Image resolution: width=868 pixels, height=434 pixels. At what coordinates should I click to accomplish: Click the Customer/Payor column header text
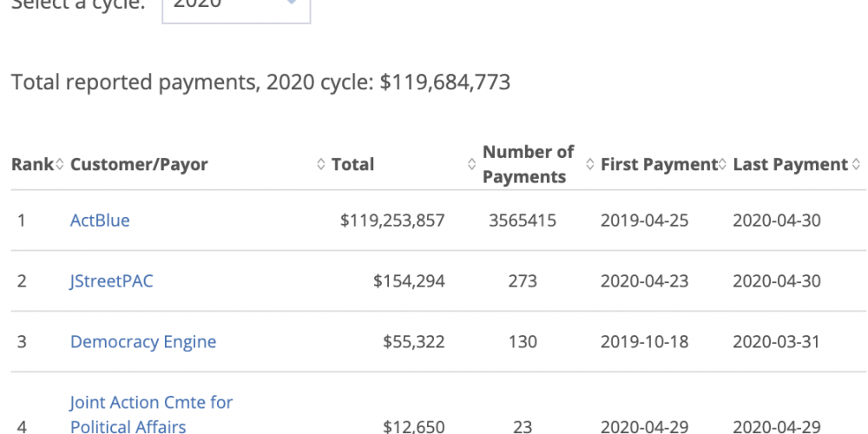pos(139,164)
